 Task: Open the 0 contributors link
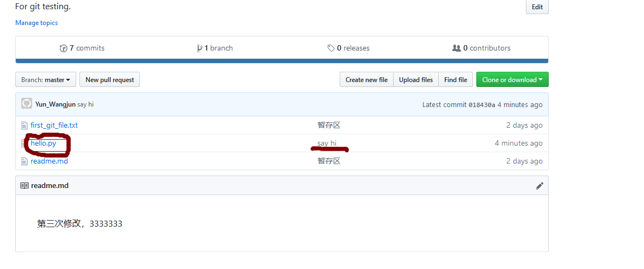coord(487,48)
